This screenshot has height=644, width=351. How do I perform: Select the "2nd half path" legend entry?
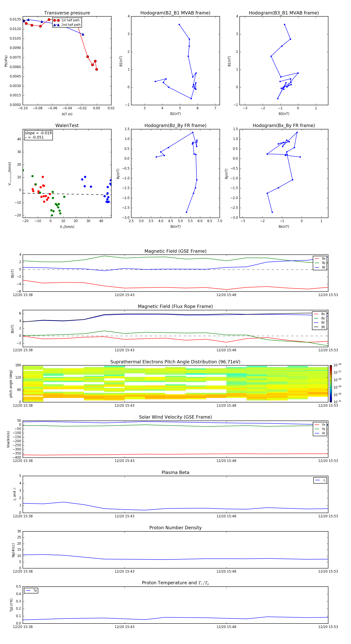67,25
